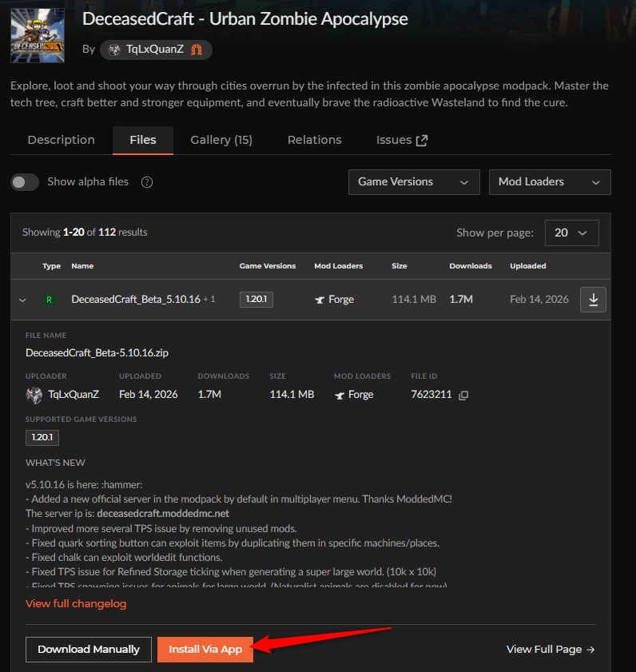Screen dimensions: 636x672
Task: Open the Issues external tab
Action: [402, 140]
